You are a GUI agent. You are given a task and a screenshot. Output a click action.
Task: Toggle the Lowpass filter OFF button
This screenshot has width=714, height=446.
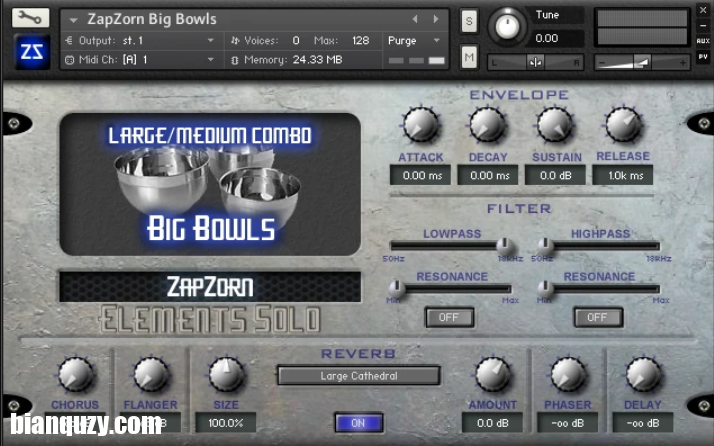pos(449,318)
